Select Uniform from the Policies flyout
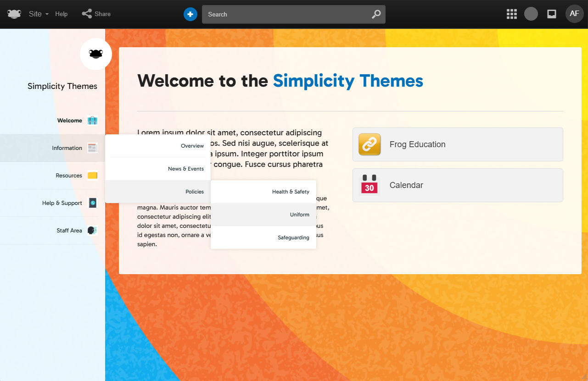The height and width of the screenshot is (381, 588). pyautogui.click(x=299, y=215)
